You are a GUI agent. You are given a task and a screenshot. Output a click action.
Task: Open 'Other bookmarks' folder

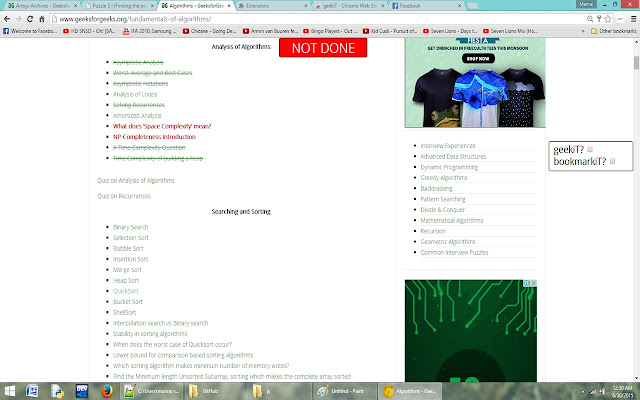point(613,31)
